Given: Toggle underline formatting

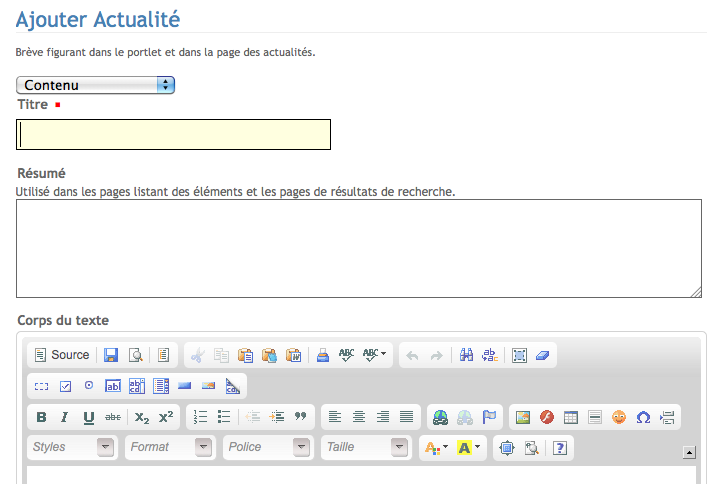Looking at the screenshot, I should point(89,417).
